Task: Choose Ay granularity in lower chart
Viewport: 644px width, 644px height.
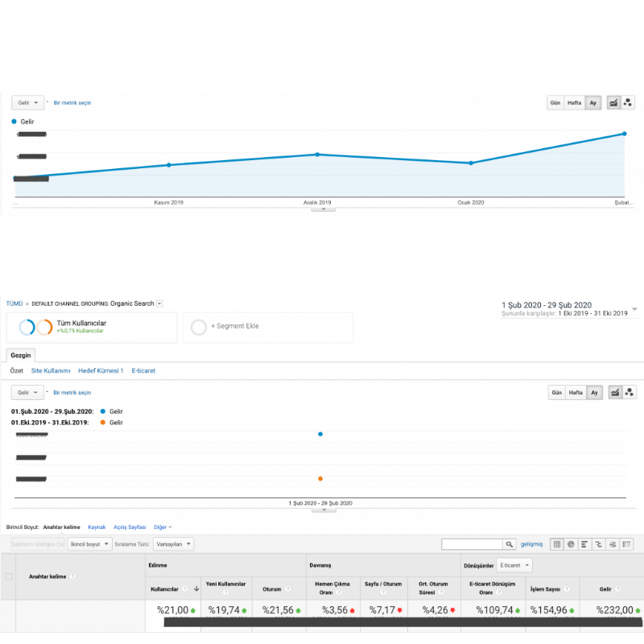Action: click(594, 393)
